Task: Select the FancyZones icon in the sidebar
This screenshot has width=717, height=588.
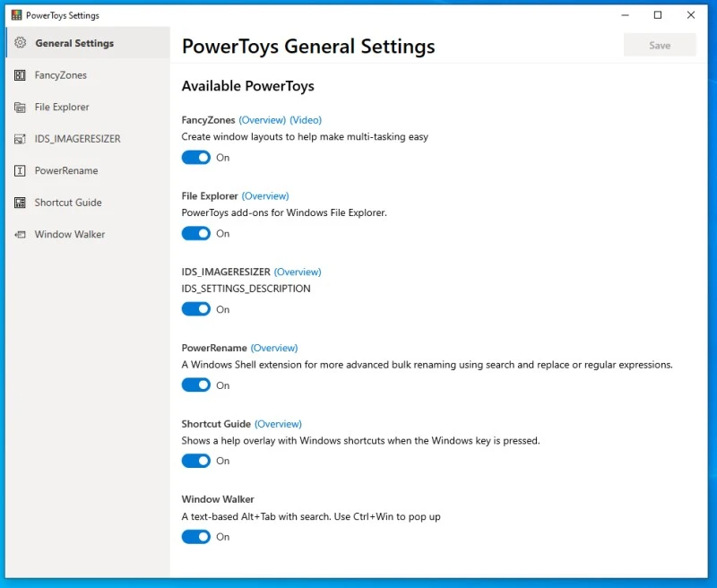Action: (x=20, y=74)
